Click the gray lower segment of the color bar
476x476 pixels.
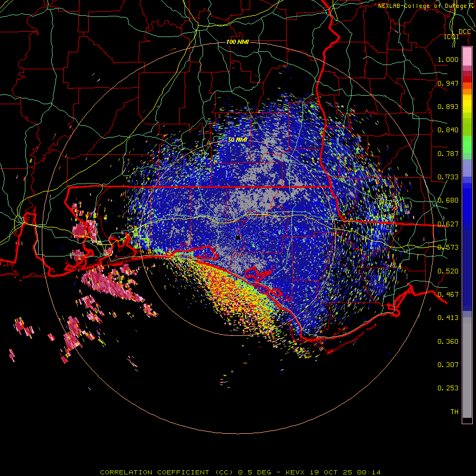click(467, 368)
